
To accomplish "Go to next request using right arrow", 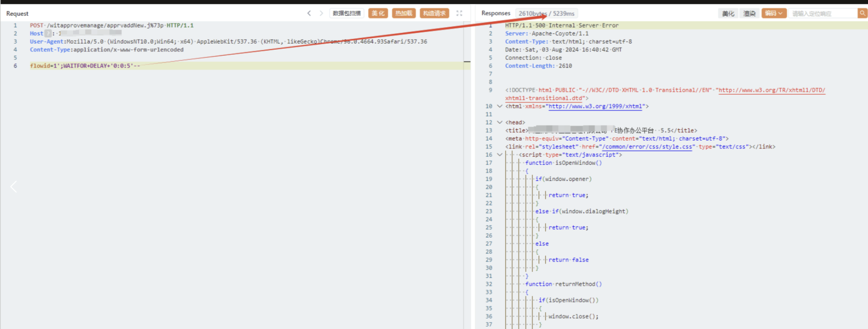I will click(321, 13).
